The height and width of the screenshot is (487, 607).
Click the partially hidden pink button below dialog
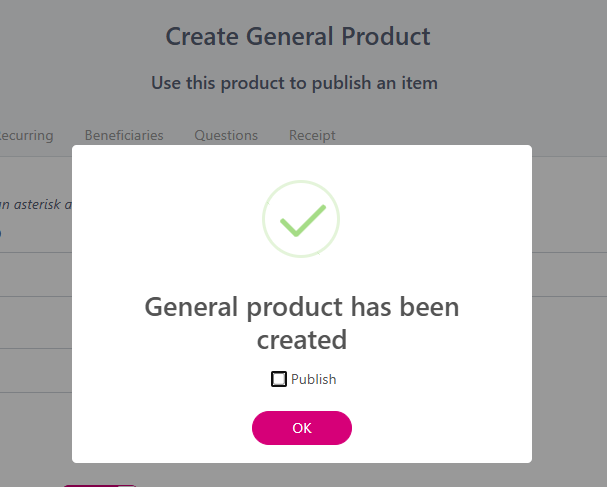(96, 484)
